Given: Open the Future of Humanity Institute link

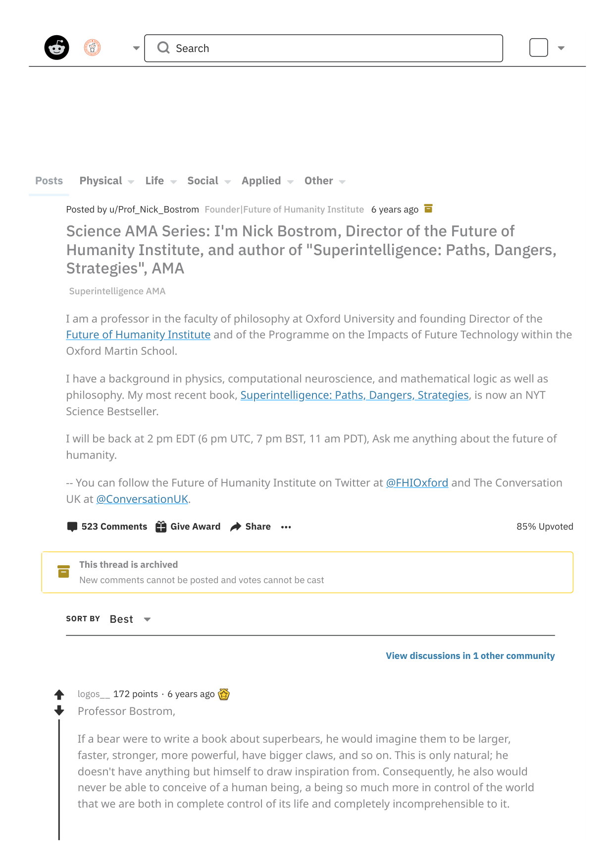Looking at the screenshot, I should [138, 335].
